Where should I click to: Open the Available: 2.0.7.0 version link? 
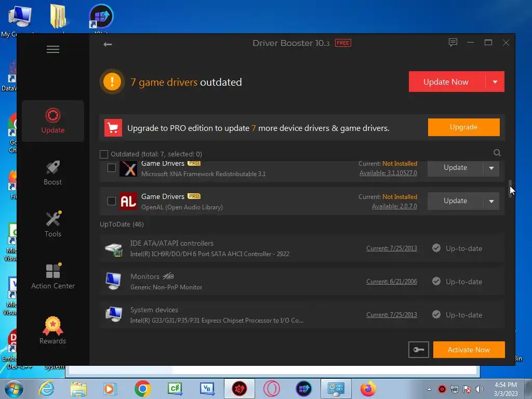394,206
